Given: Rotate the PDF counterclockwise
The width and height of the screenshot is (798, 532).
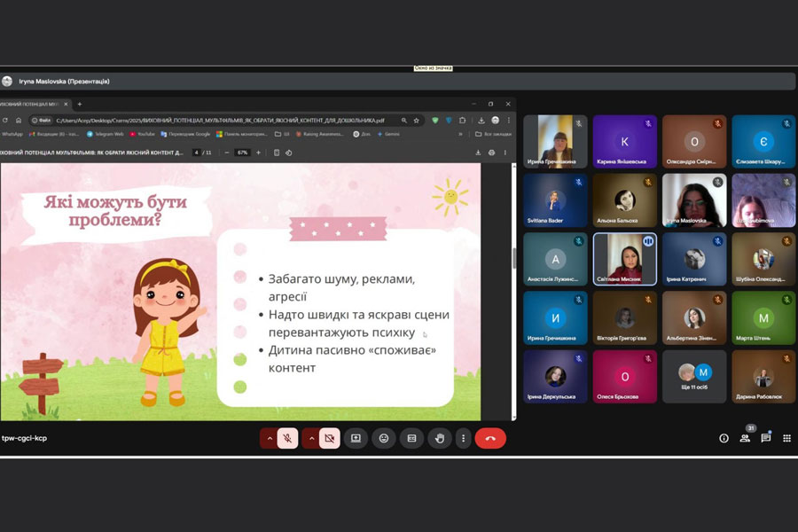Looking at the screenshot, I should (x=288, y=153).
